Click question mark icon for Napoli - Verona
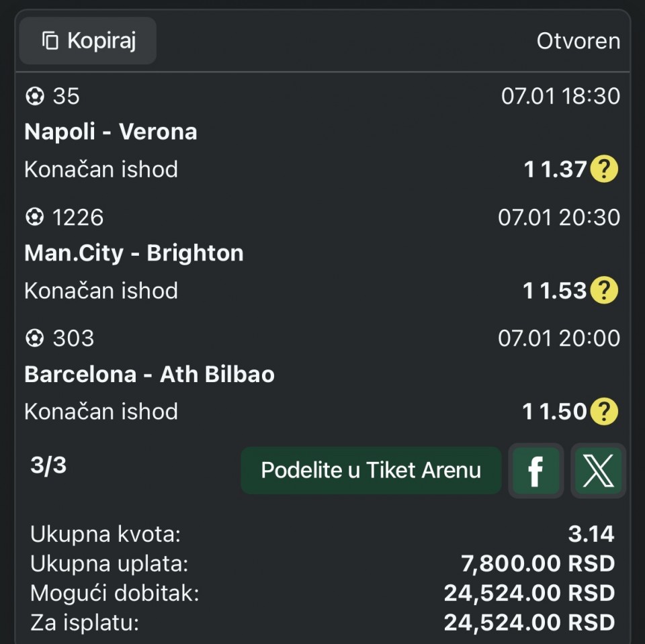The width and height of the screenshot is (645, 644). point(603,169)
